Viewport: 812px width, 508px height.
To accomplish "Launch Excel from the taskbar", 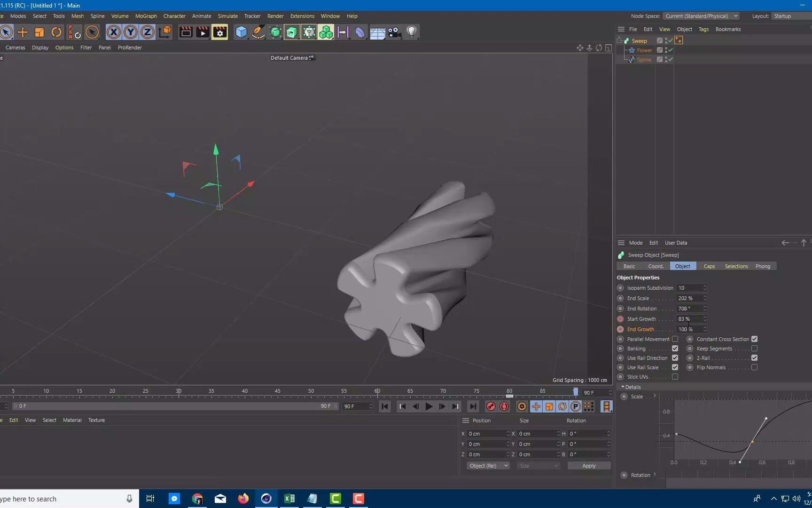I will coord(289,499).
